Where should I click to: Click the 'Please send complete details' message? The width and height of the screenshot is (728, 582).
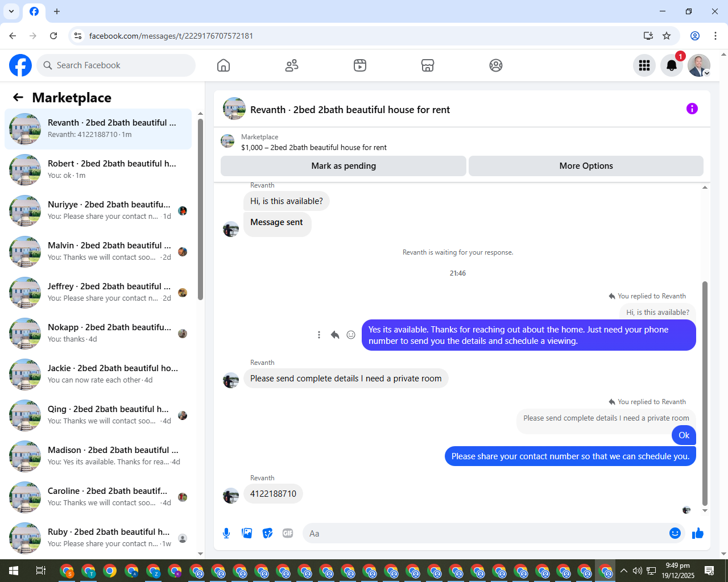(x=346, y=379)
